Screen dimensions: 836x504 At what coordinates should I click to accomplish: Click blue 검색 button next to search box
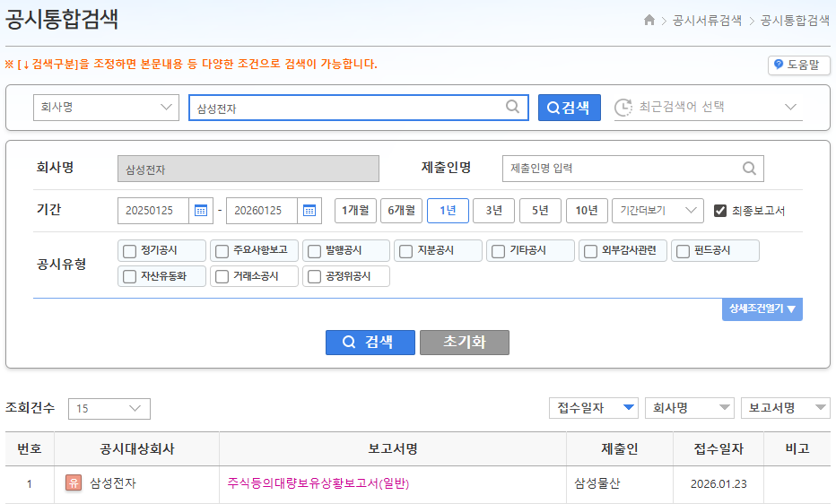(570, 108)
